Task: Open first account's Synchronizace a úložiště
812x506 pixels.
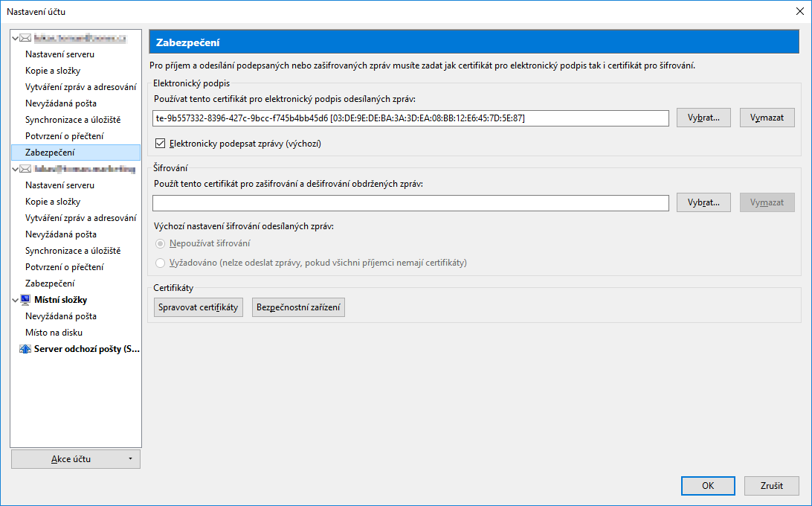Action: pos(73,120)
